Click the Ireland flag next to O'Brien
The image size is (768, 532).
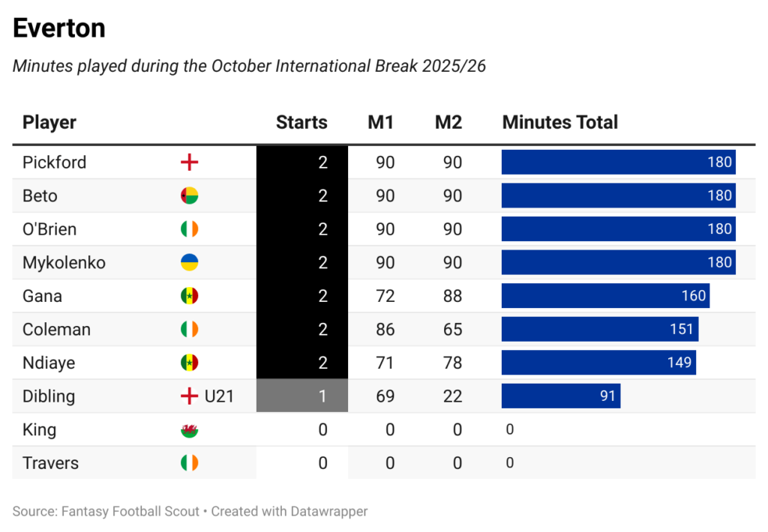pyautogui.click(x=189, y=229)
